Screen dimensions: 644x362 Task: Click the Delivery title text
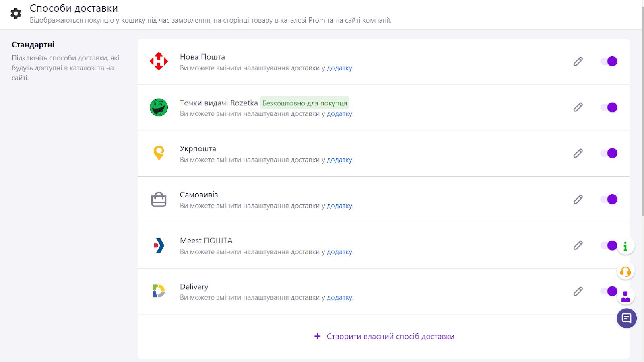(194, 287)
